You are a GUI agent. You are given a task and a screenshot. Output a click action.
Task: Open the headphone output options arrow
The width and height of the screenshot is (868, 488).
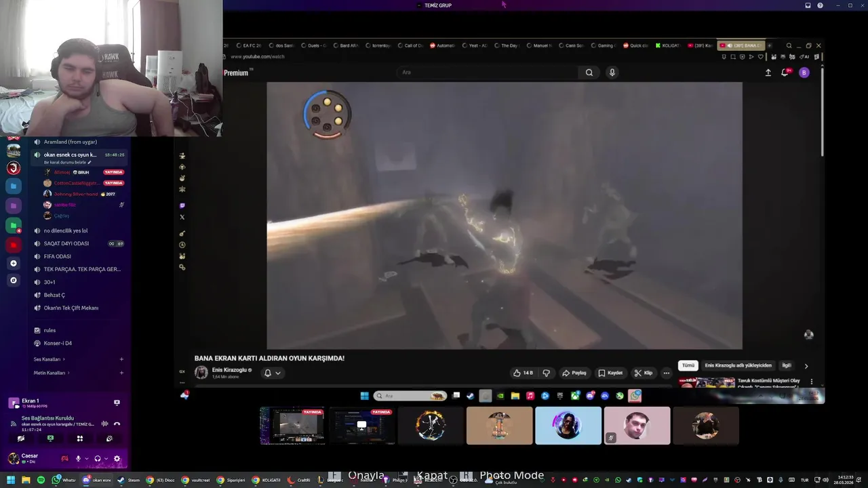coord(106,459)
